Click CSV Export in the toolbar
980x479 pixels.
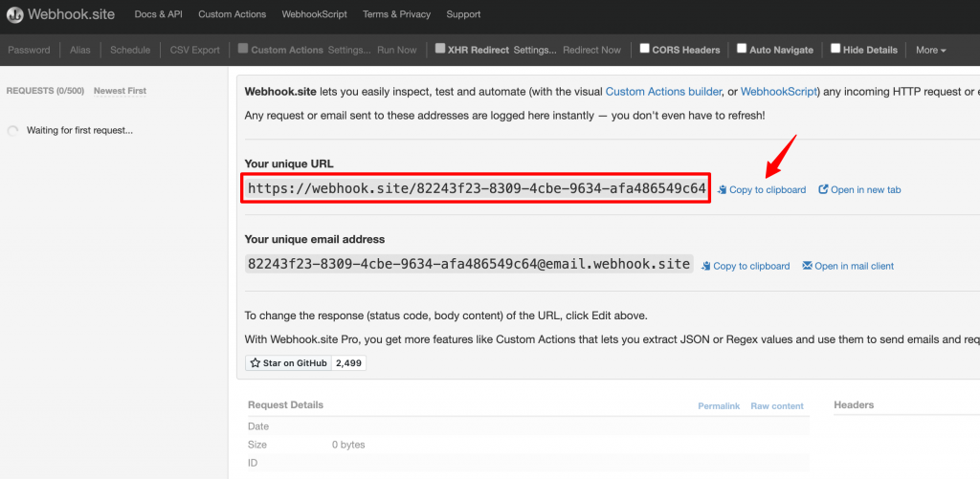pyautogui.click(x=195, y=50)
